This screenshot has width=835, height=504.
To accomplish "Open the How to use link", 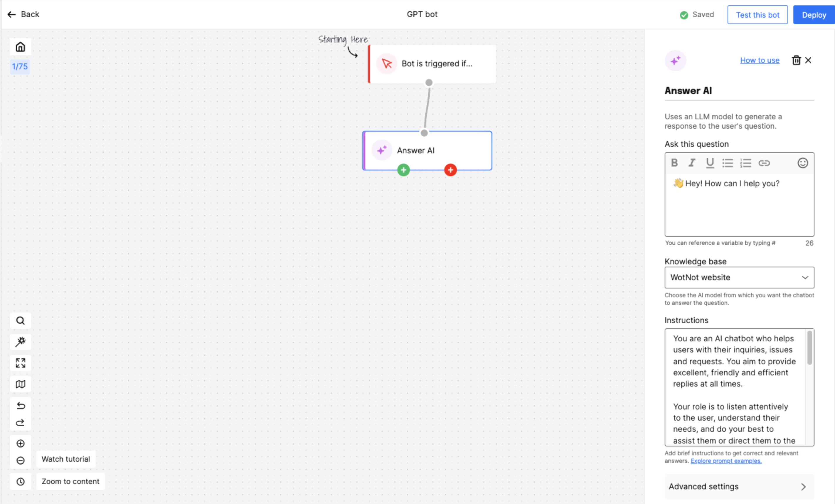I will (760, 60).
